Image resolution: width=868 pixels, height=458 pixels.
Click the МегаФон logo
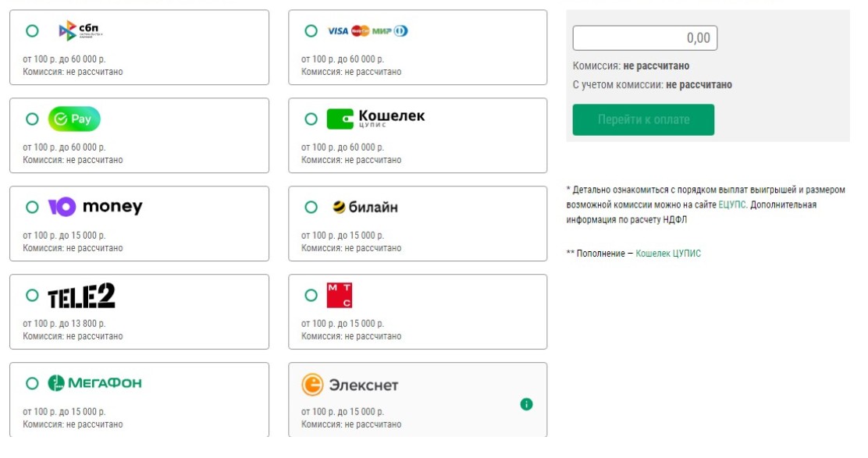94,383
